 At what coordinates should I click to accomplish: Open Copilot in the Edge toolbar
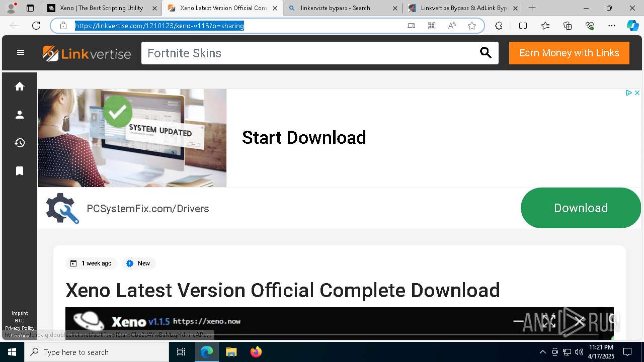[x=632, y=26]
